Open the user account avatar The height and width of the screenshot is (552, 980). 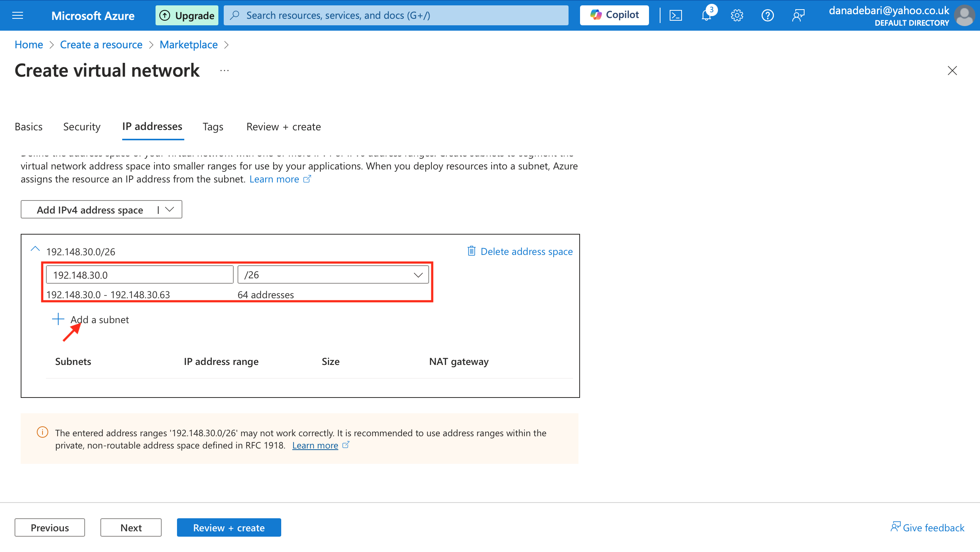(964, 15)
